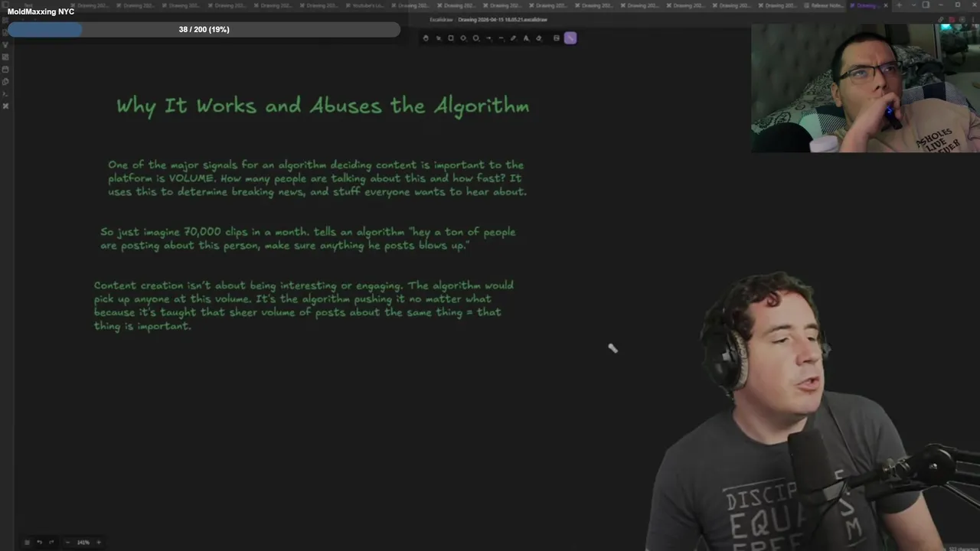Select the Insert image tool

[x=557, y=38]
